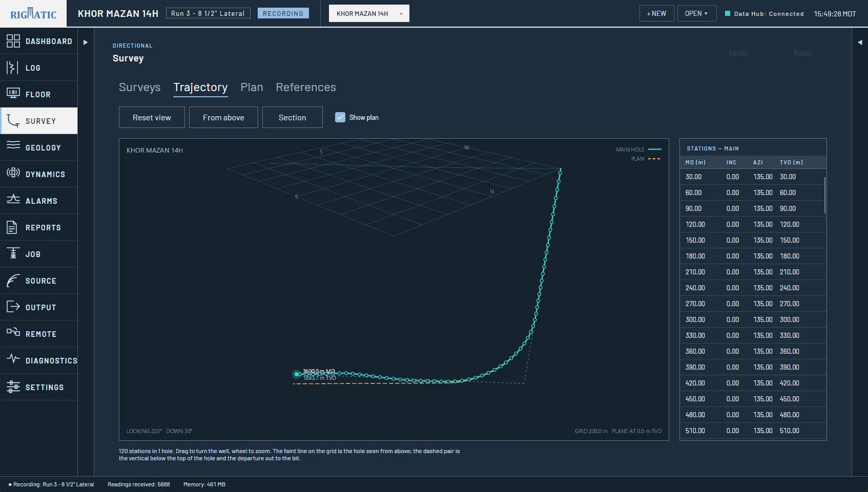Expand the sidebar with arrow next to Dashboard

click(x=86, y=42)
